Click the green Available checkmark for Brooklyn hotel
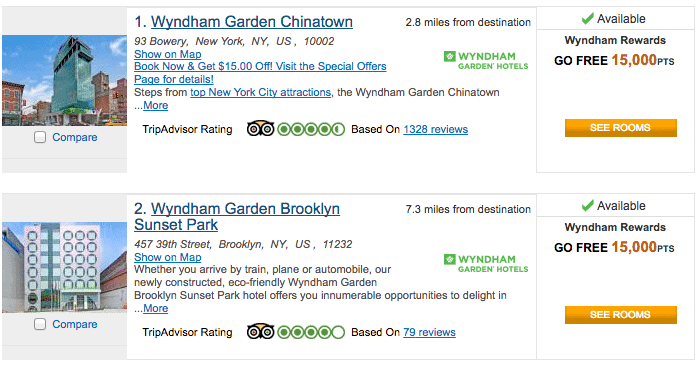Viewport: 696px width, 366px height. [587, 205]
